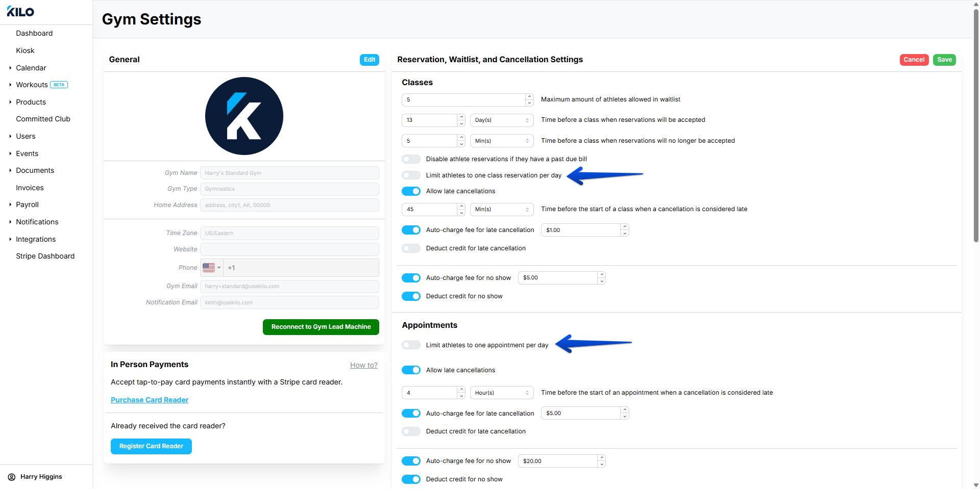The image size is (980, 489).
Task: Open Kiosk from the sidebar
Action: point(25,50)
